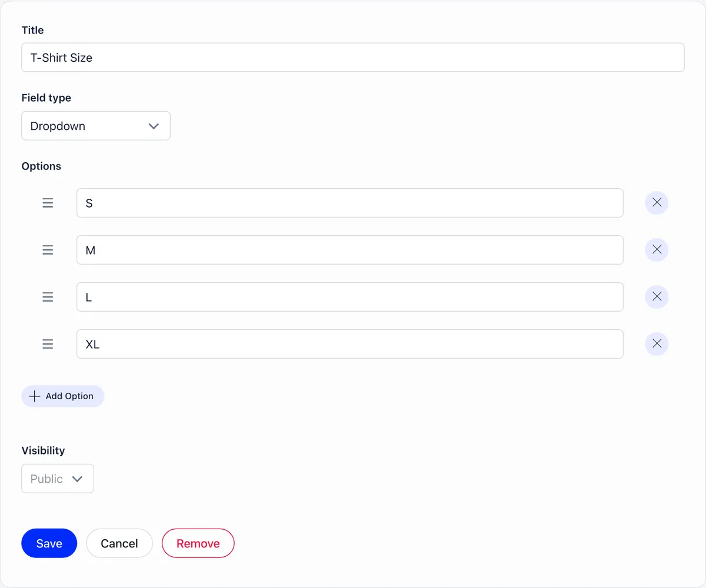Open the Visibility Public dropdown

click(x=58, y=479)
